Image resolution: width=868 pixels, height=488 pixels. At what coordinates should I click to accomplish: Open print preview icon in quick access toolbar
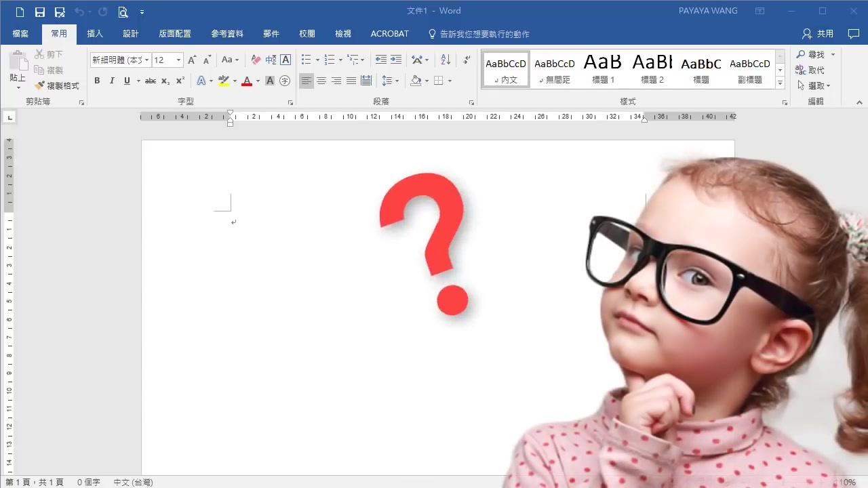click(x=123, y=12)
